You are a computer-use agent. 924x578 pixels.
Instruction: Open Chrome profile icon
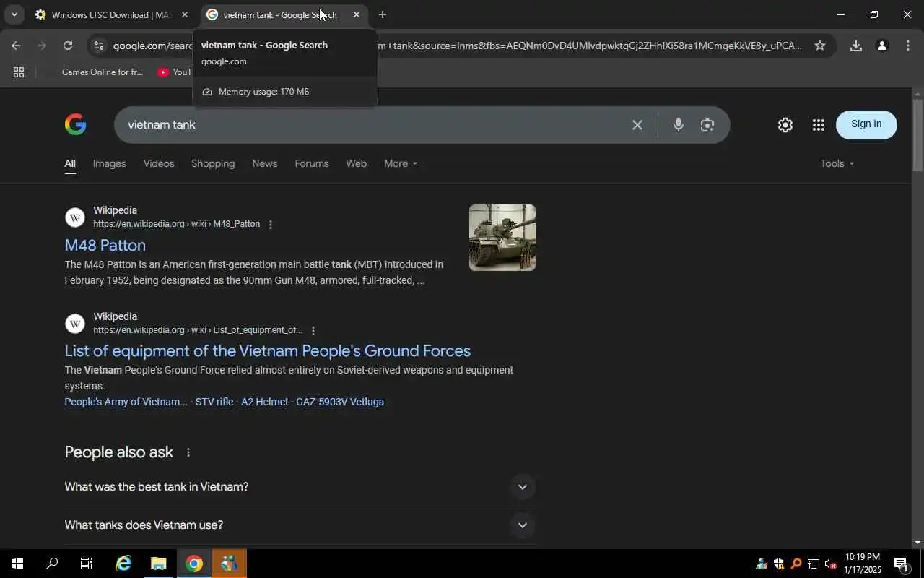click(x=881, y=46)
